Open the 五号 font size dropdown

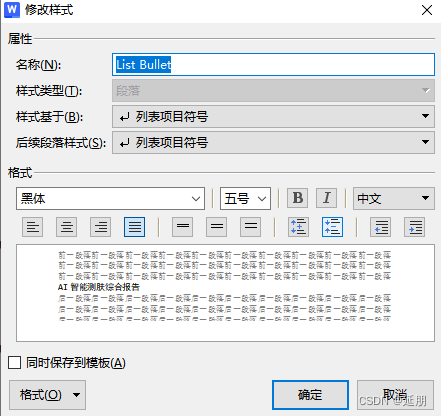pos(245,198)
